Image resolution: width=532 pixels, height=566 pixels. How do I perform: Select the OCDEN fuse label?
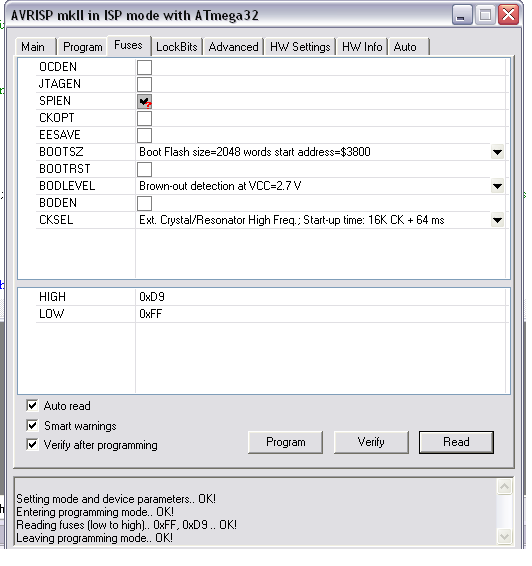pyautogui.click(x=58, y=67)
